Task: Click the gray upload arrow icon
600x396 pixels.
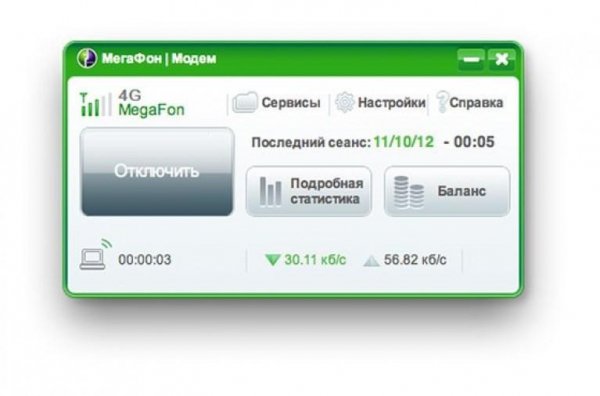Action: click(371, 261)
